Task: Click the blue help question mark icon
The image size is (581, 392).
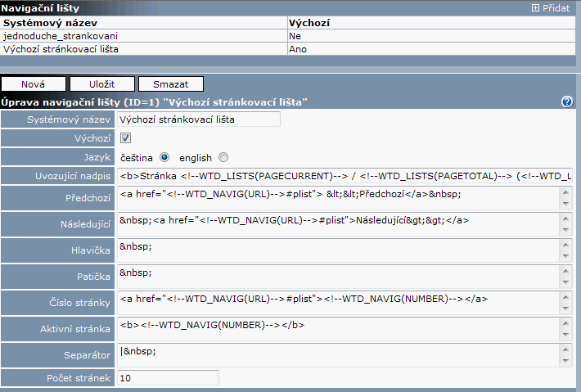Action: [x=566, y=101]
